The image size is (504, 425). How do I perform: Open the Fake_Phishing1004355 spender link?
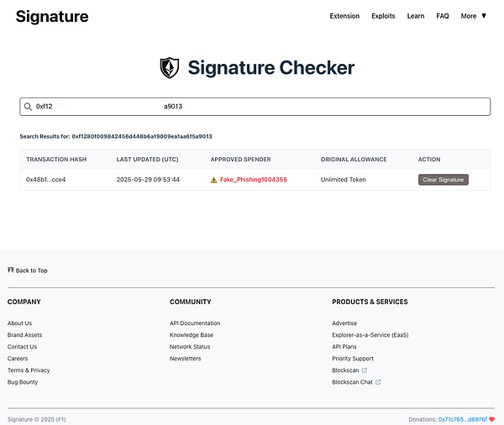tap(253, 180)
